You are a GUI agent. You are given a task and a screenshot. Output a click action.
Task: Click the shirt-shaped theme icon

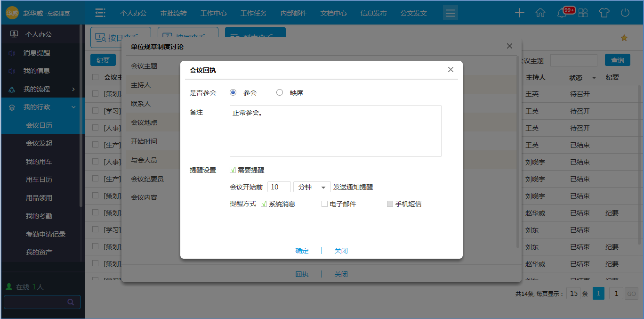coord(604,13)
